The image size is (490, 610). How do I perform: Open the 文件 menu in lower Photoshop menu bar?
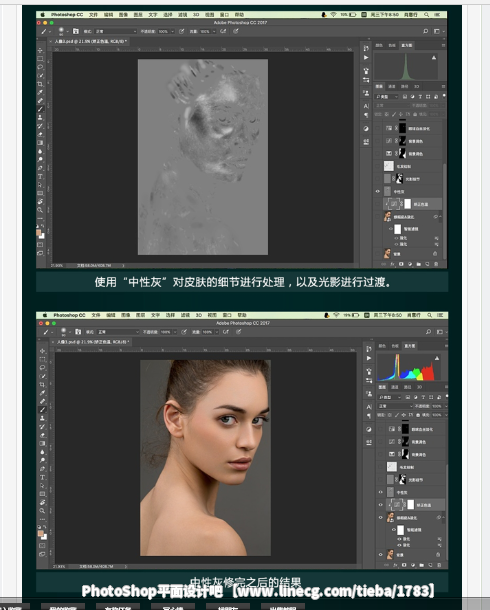click(x=96, y=315)
